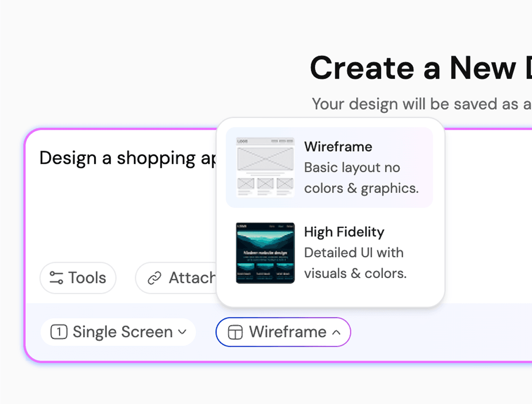Click the Wireframe label in bottom selector
This screenshot has width=532, height=404.
(x=287, y=332)
